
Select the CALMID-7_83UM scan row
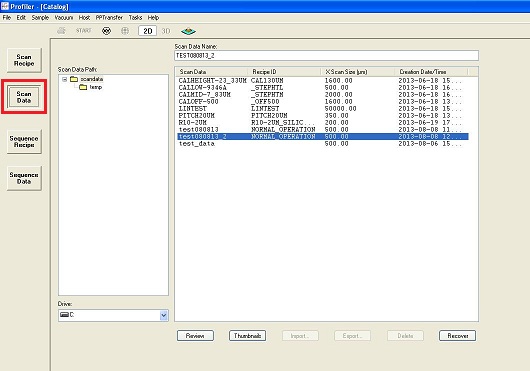323,95
